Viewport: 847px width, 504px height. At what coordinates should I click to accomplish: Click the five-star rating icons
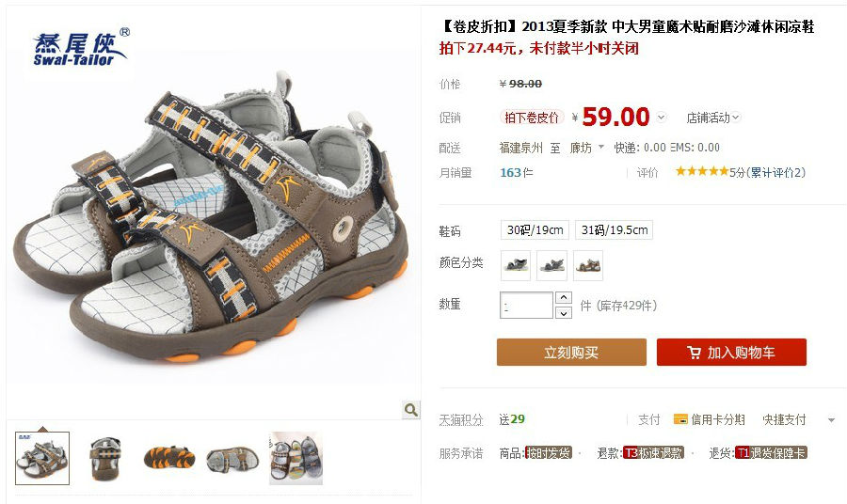(702, 171)
